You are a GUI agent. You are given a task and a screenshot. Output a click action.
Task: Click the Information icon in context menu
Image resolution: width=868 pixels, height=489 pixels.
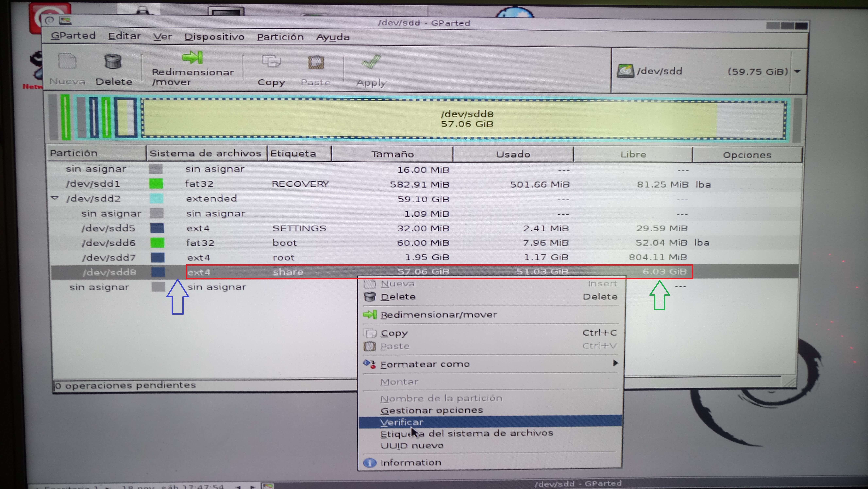coord(370,463)
